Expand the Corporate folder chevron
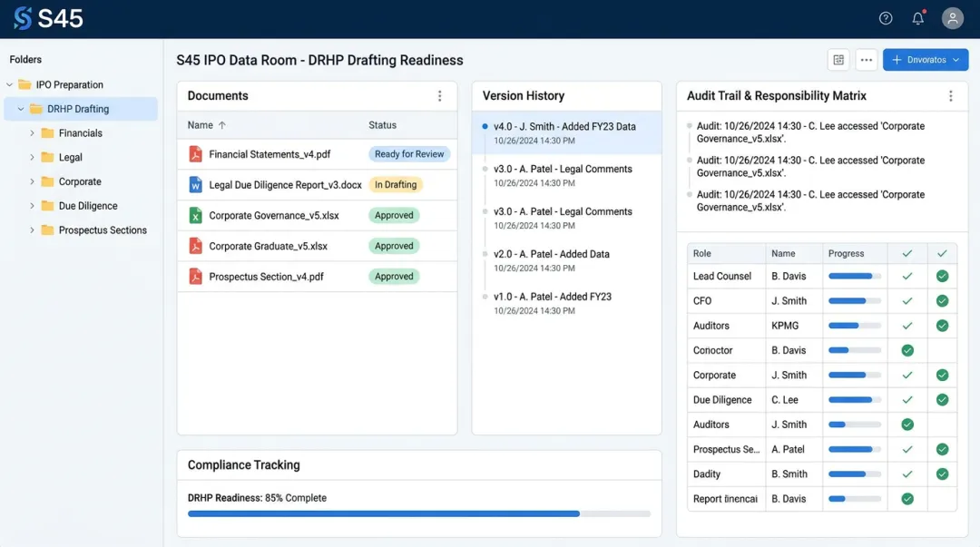 tap(32, 181)
